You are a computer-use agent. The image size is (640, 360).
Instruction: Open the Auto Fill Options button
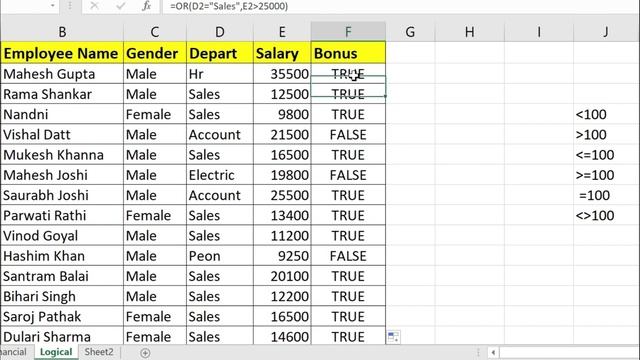click(393, 336)
